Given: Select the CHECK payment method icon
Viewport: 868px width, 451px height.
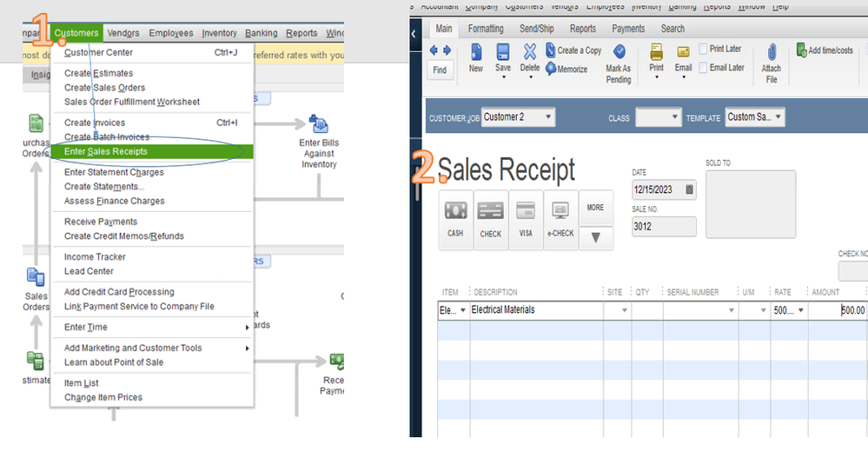Looking at the screenshot, I should click(x=490, y=211).
